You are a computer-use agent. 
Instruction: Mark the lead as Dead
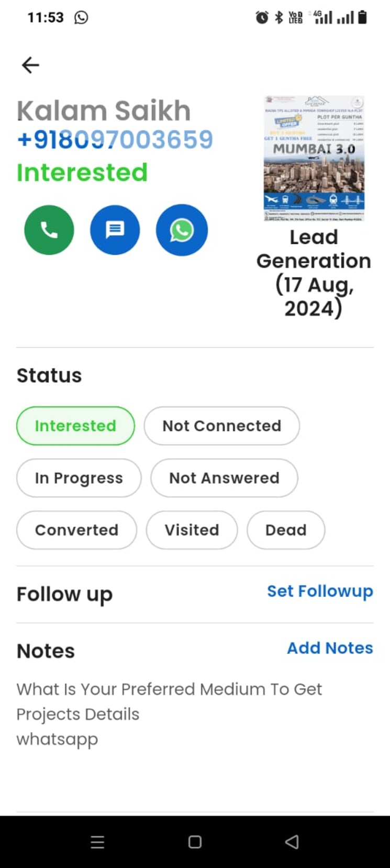(x=285, y=530)
